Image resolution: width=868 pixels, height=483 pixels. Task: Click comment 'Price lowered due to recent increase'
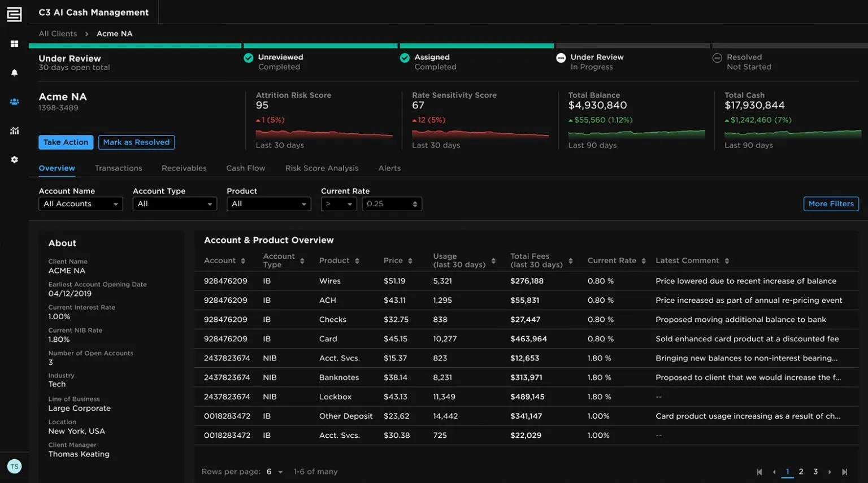tap(746, 281)
